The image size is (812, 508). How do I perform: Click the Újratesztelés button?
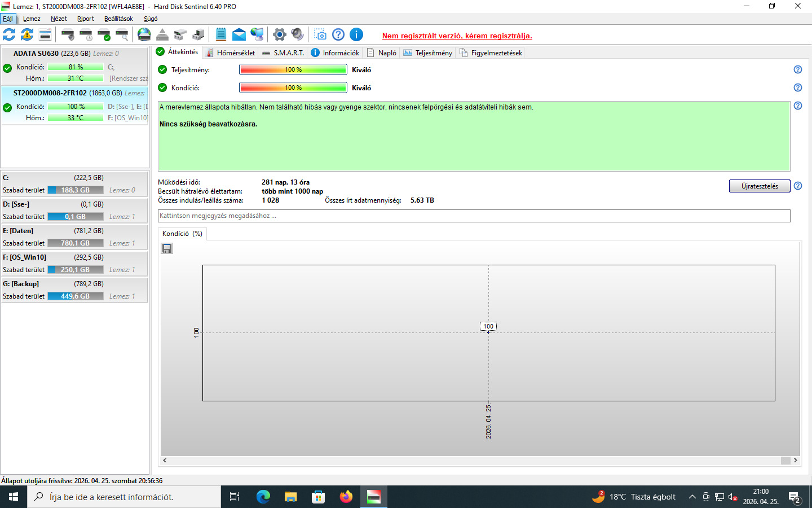coord(760,186)
